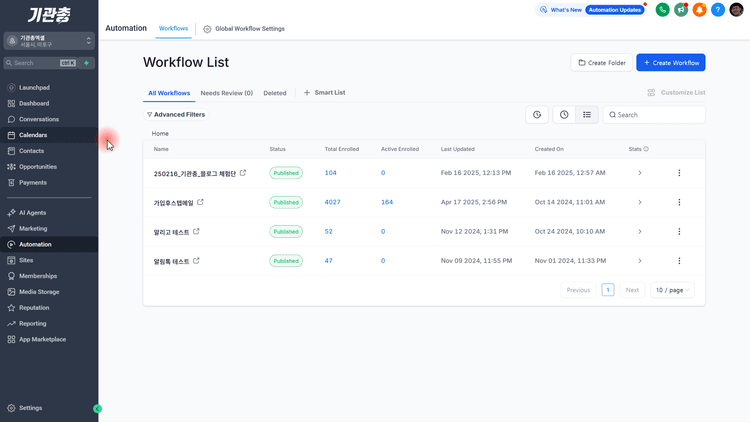Switch to list view icon
750x422 pixels.
(x=587, y=115)
